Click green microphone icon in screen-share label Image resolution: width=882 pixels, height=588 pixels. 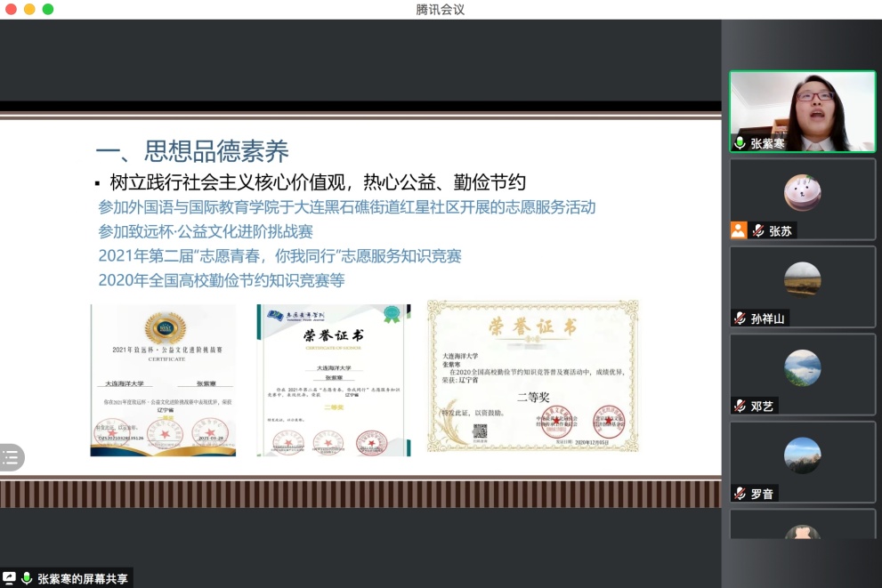point(27,578)
